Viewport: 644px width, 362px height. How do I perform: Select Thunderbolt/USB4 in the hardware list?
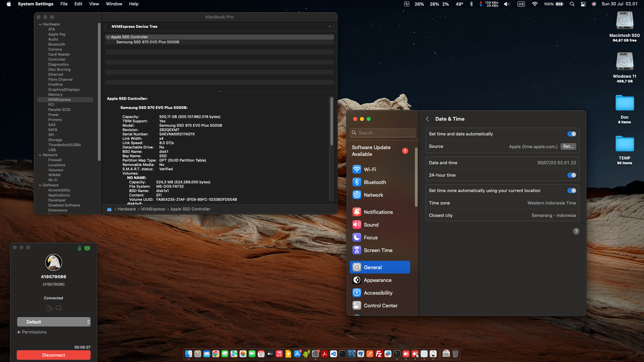click(64, 145)
